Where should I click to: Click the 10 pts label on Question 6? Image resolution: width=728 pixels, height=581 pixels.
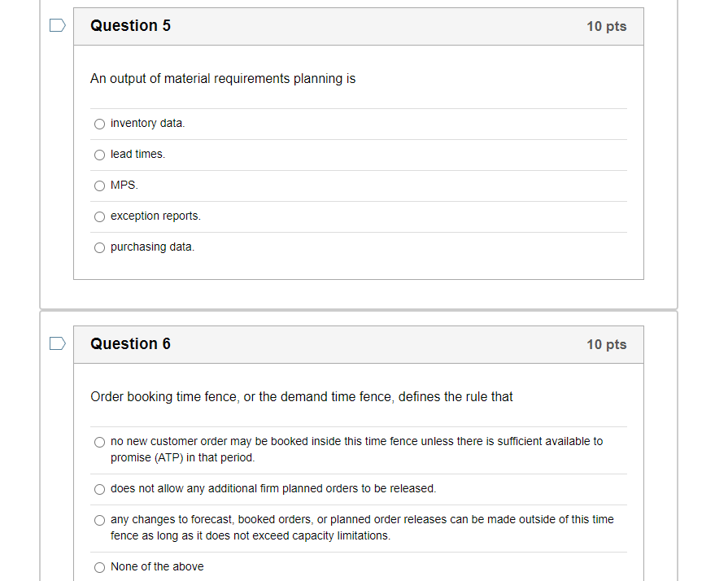click(x=608, y=344)
